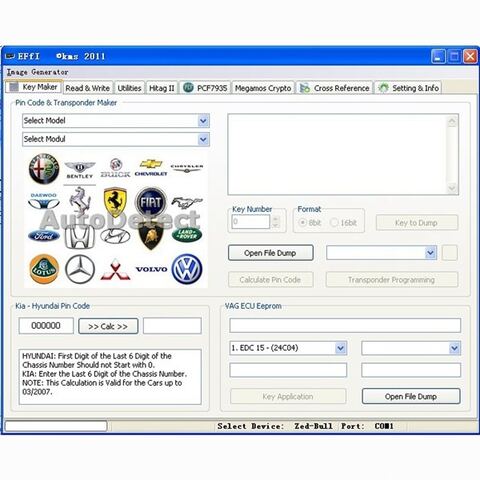Select the 16bit format radio button
The height and width of the screenshot is (480, 480).
coord(334,222)
